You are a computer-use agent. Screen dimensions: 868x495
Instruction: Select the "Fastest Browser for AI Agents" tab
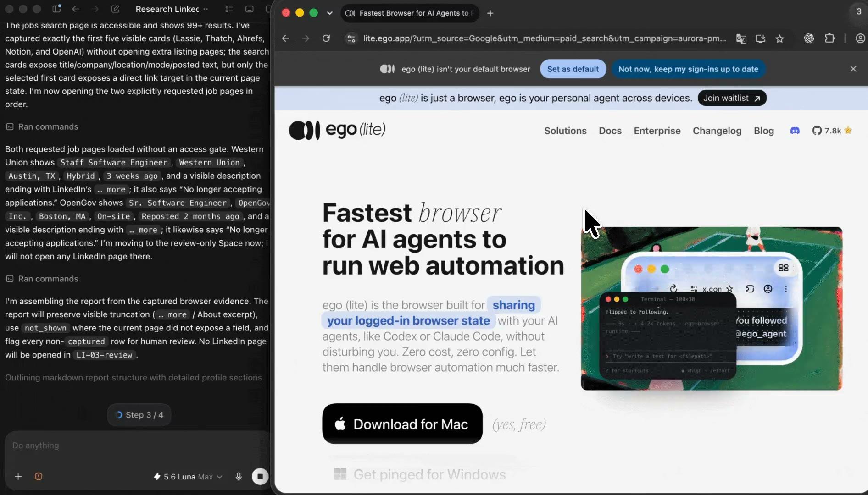click(409, 13)
